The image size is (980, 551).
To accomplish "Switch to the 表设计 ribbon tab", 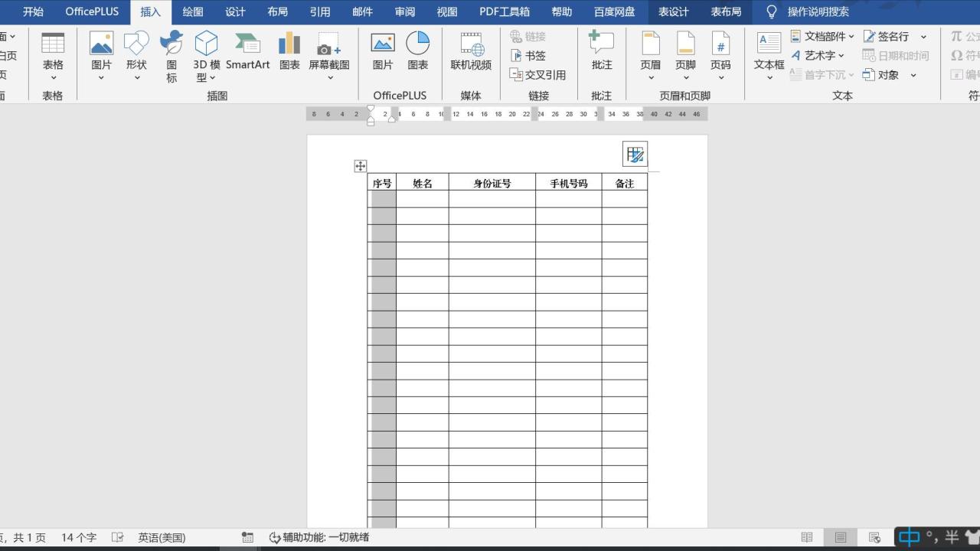I will click(x=673, y=11).
